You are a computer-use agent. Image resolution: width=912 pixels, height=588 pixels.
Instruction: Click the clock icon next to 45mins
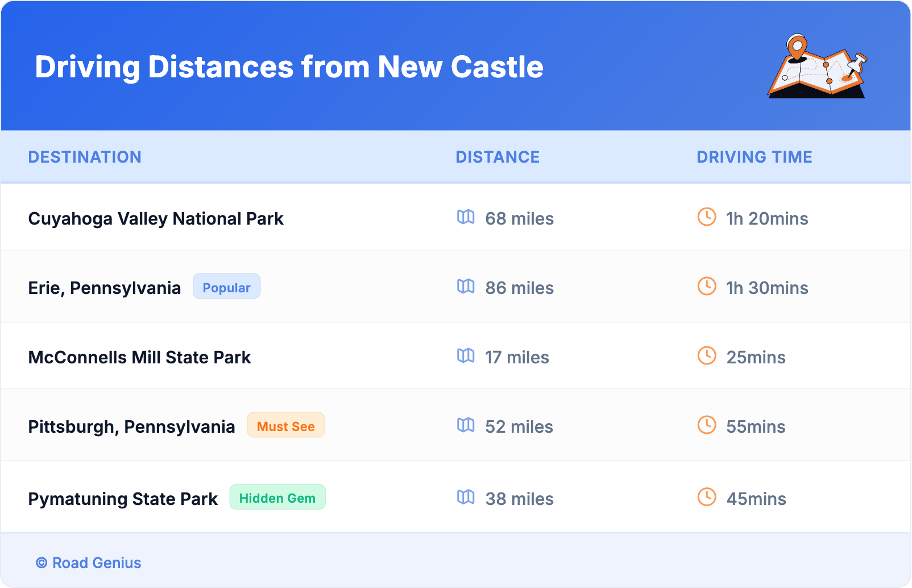[707, 497]
